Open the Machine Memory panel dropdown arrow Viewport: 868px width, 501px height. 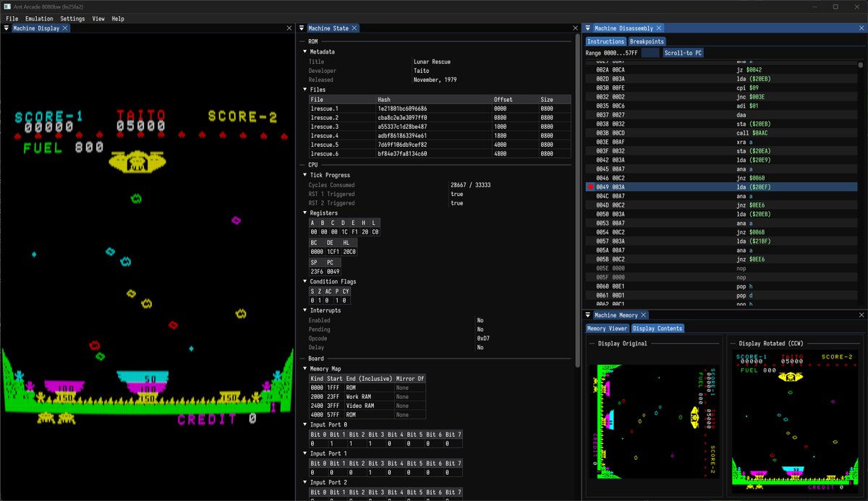click(x=589, y=315)
